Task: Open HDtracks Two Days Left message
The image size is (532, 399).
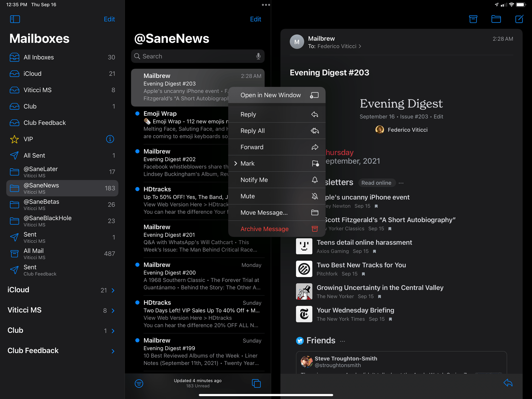Action: [x=198, y=314]
